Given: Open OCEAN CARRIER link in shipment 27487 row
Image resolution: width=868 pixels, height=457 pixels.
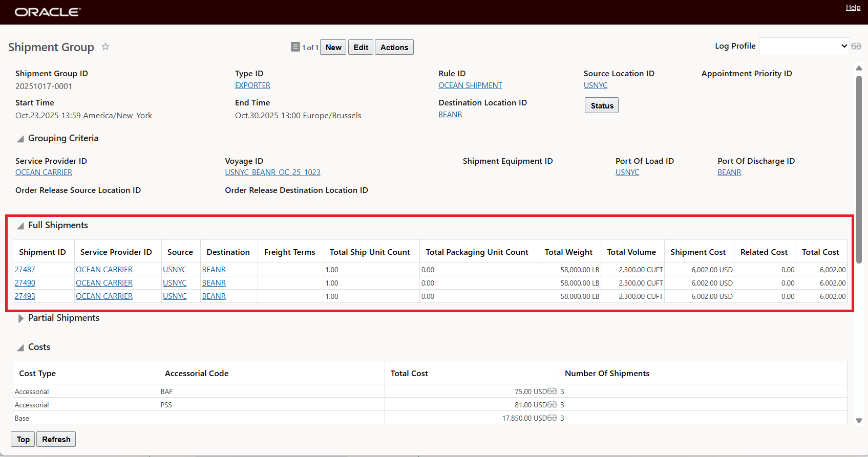Looking at the screenshot, I should pyautogui.click(x=104, y=270).
